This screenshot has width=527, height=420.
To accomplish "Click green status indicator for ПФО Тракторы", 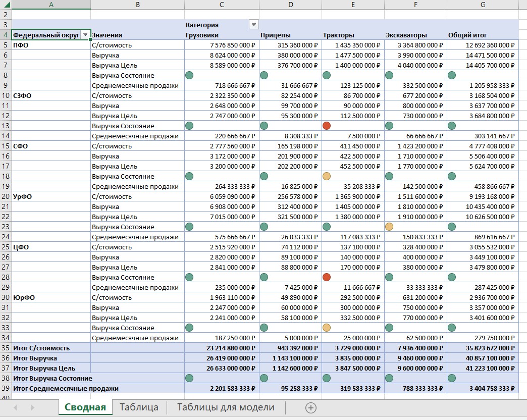I will point(327,75).
